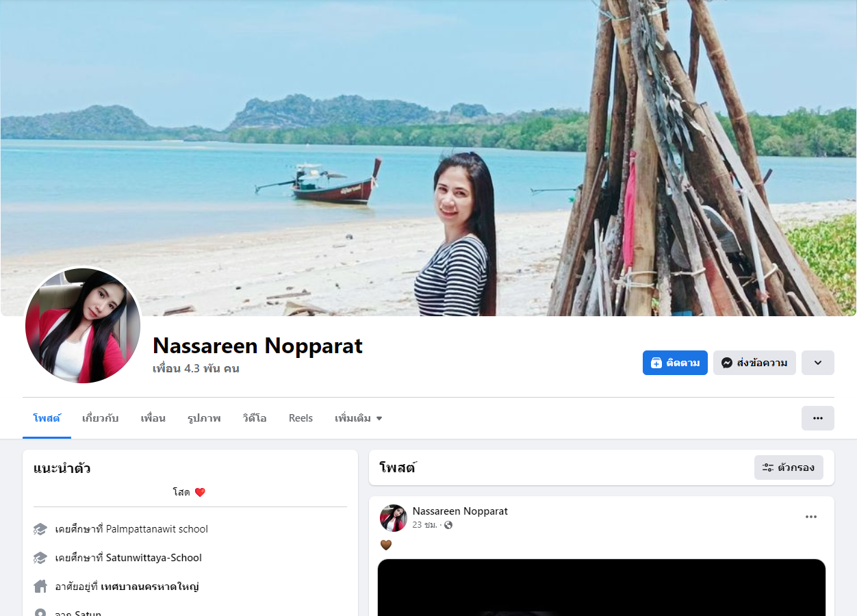This screenshot has width=857, height=616.
Task: Click the profile name heading Nassareen Nopparat
Action: [x=257, y=346]
